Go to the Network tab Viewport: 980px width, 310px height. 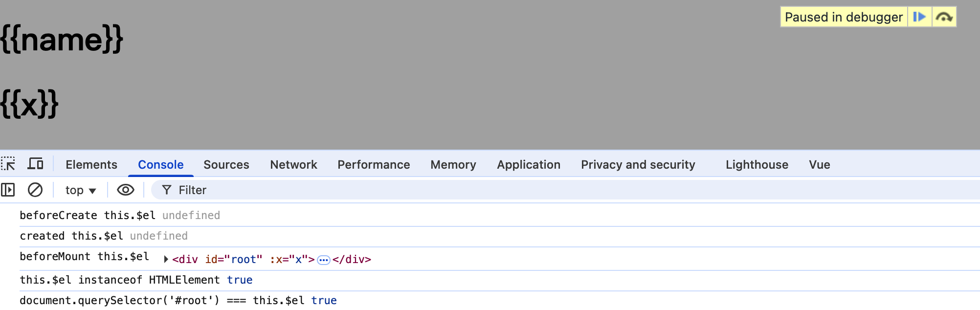[x=293, y=165]
